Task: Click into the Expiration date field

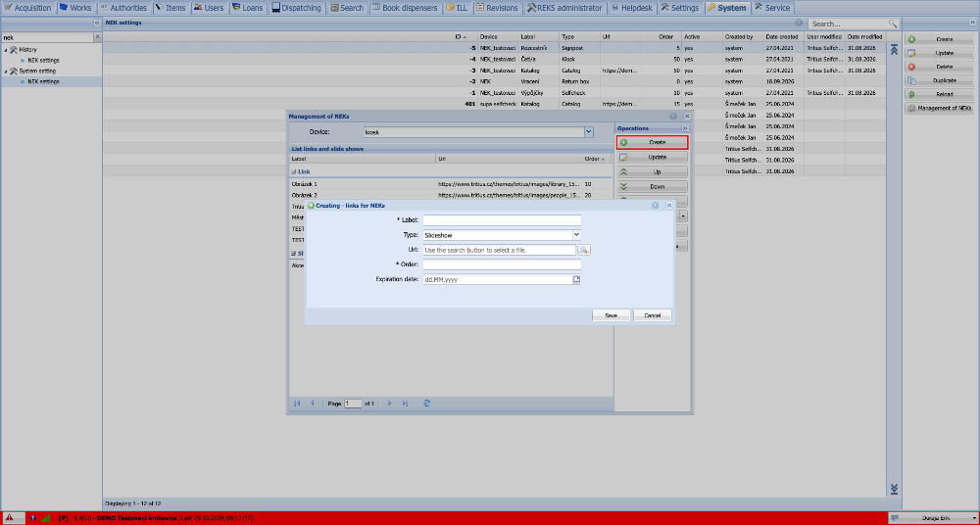Action: tap(498, 279)
